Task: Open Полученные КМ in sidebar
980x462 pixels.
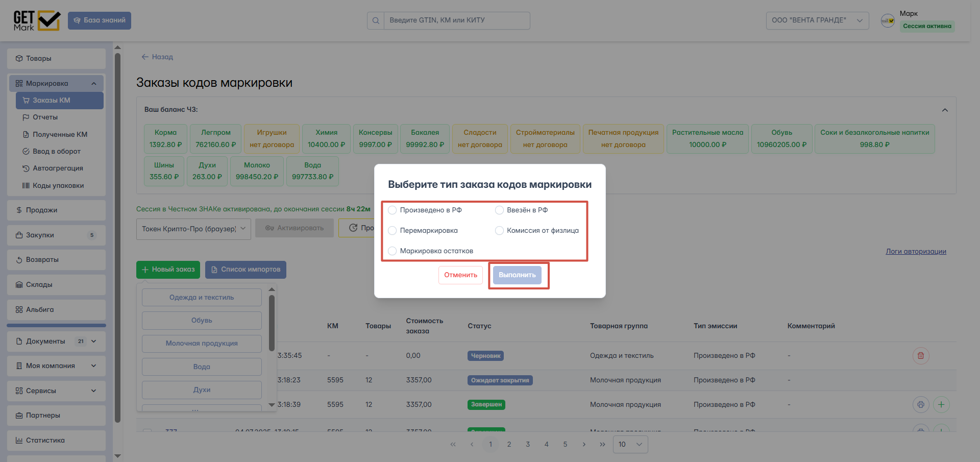Action: pos(60,135)
